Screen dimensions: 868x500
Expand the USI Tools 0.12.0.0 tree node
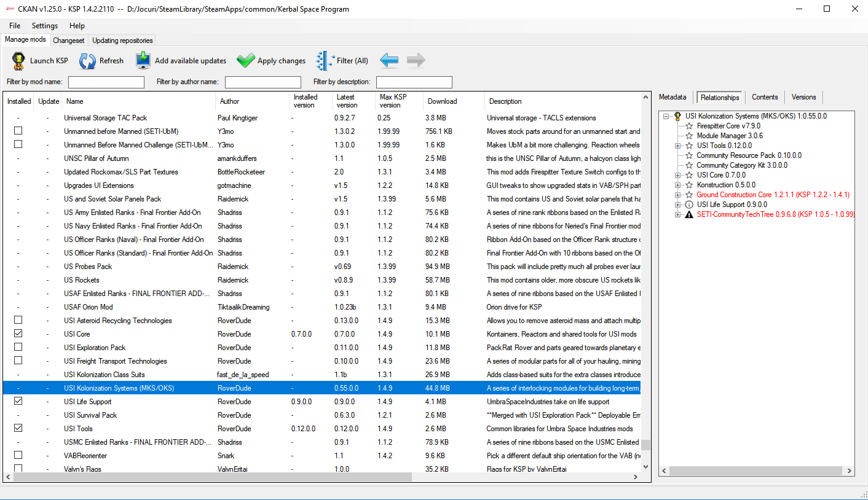[678, 146]
